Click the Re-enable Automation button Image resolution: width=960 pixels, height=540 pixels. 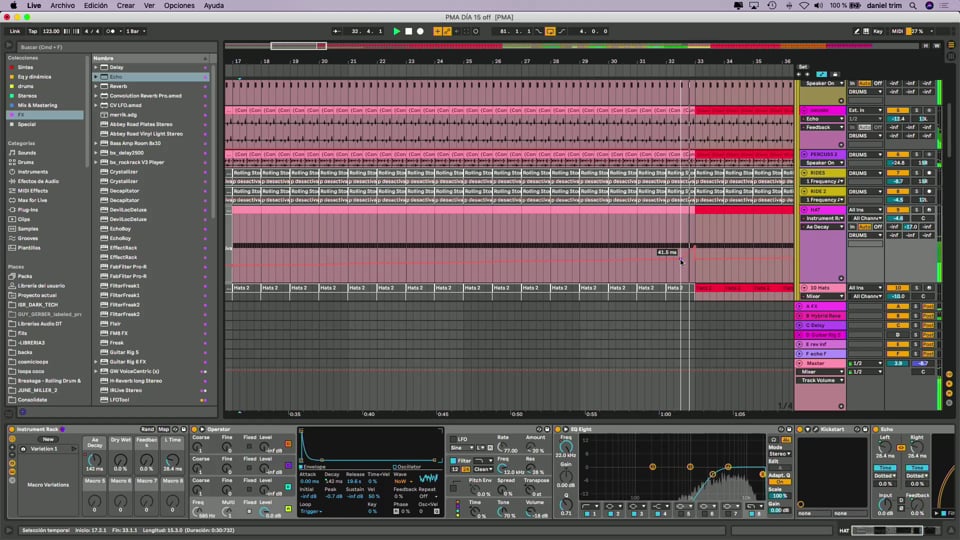pyautogui.click(x=457, y=31)
